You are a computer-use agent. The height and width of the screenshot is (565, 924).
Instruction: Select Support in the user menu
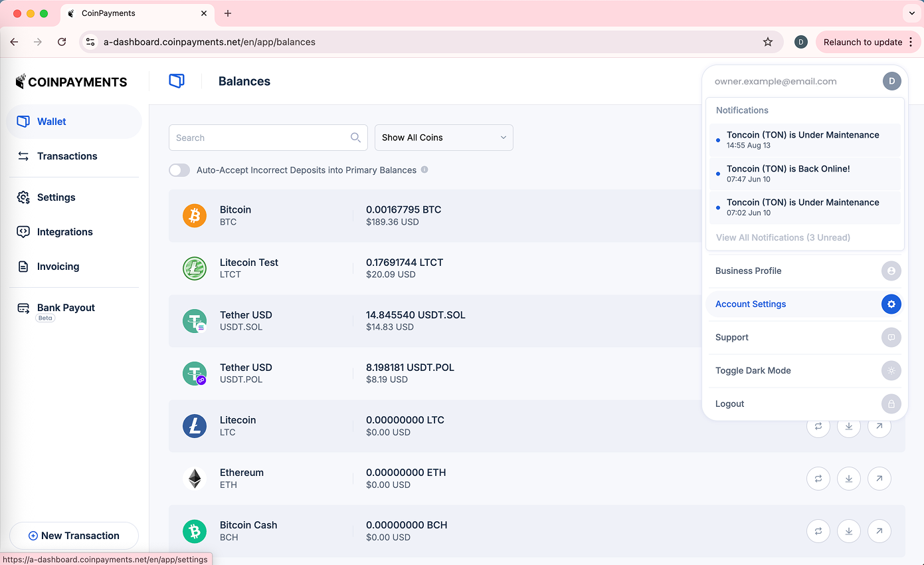point(732,338)
